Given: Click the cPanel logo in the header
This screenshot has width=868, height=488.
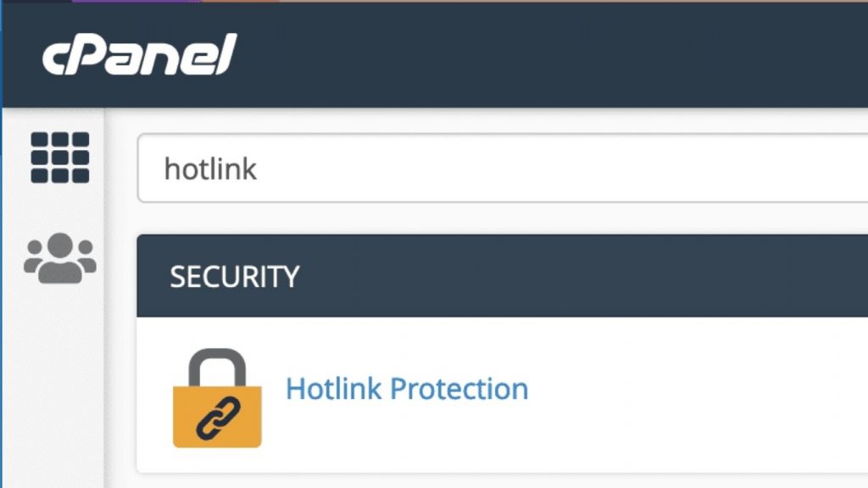Looking at the screenshot, I should (140, 53).
